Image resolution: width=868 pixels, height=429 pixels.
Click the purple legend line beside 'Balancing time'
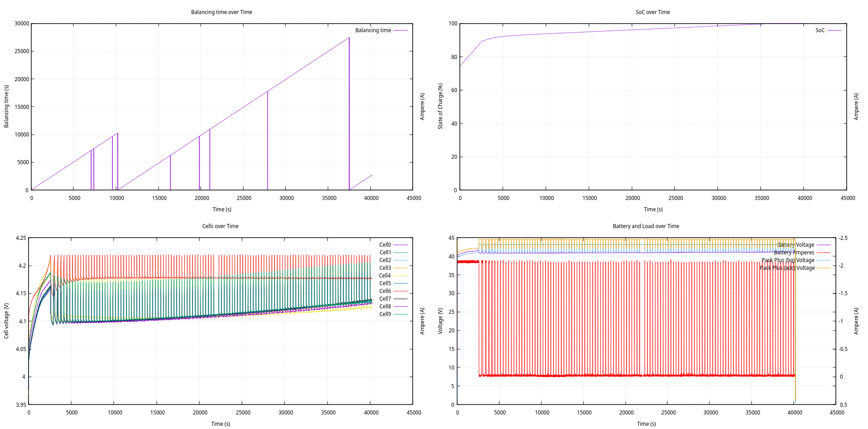coord(400,30)
